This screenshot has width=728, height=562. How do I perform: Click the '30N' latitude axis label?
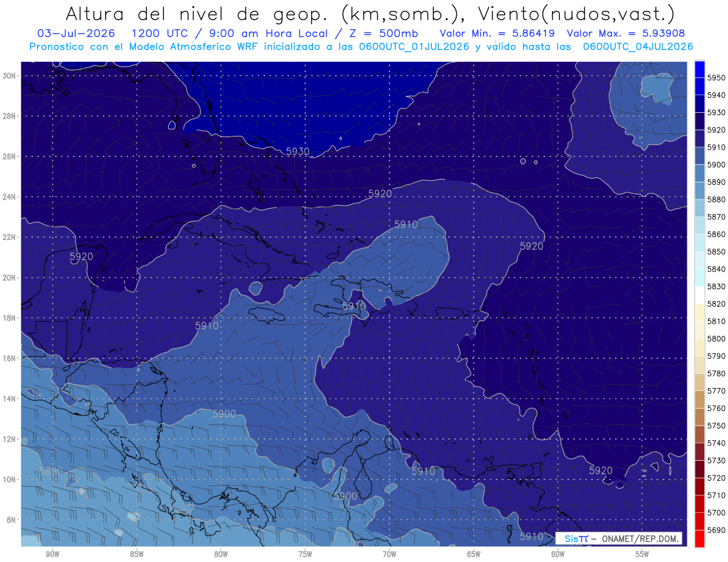click(10, 76)
